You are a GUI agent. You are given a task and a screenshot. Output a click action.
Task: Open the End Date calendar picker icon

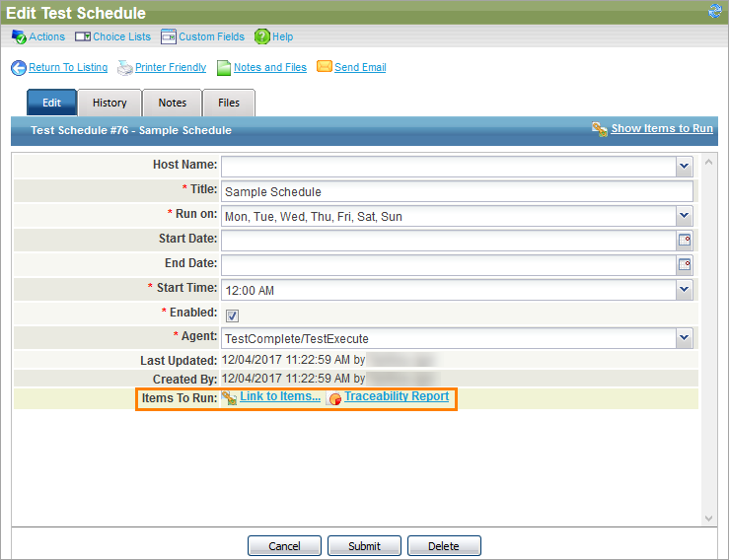tap(685, 265)
